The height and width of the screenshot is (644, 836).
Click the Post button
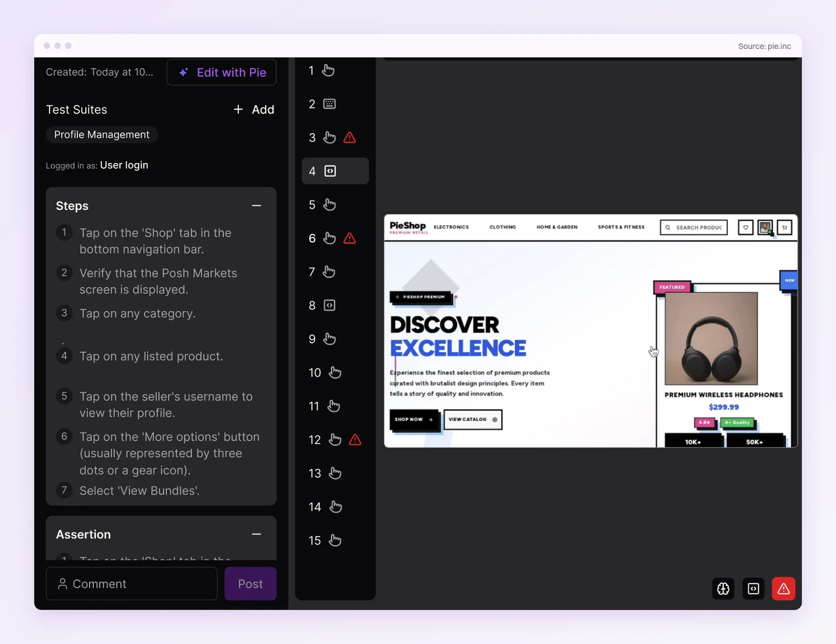click(x=250, y=584)
